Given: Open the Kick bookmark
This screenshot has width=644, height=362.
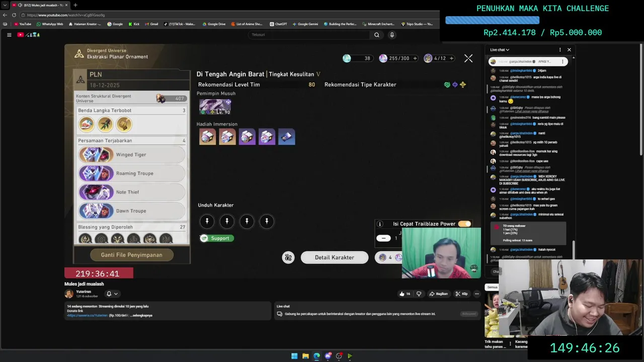Looking at the screenshot, I should point(133,24).
